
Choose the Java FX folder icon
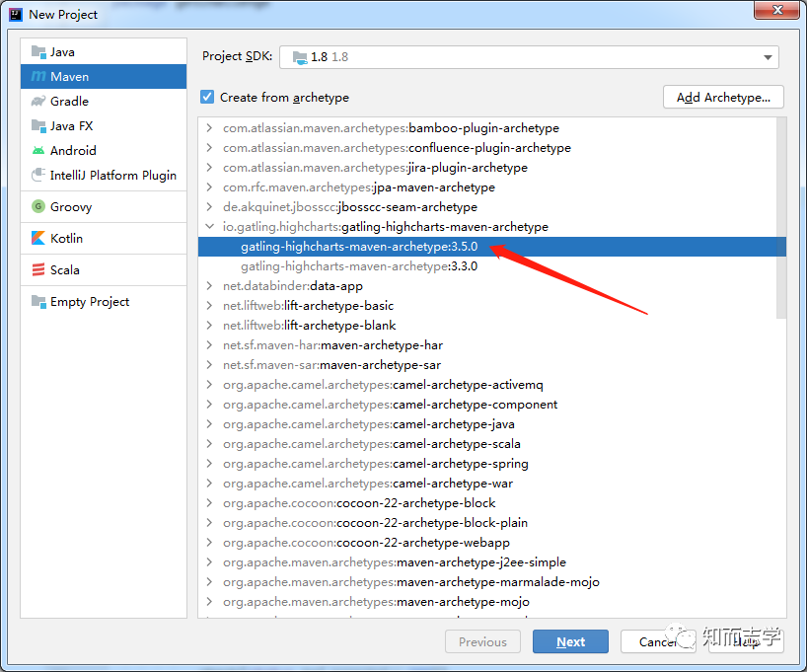click(38, 126)
